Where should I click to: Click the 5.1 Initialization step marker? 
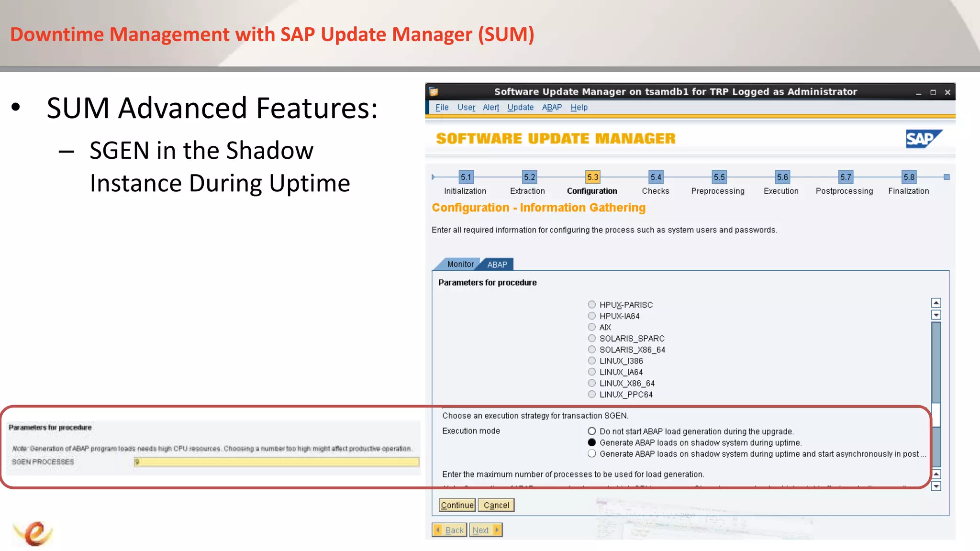tap(466, 177)
